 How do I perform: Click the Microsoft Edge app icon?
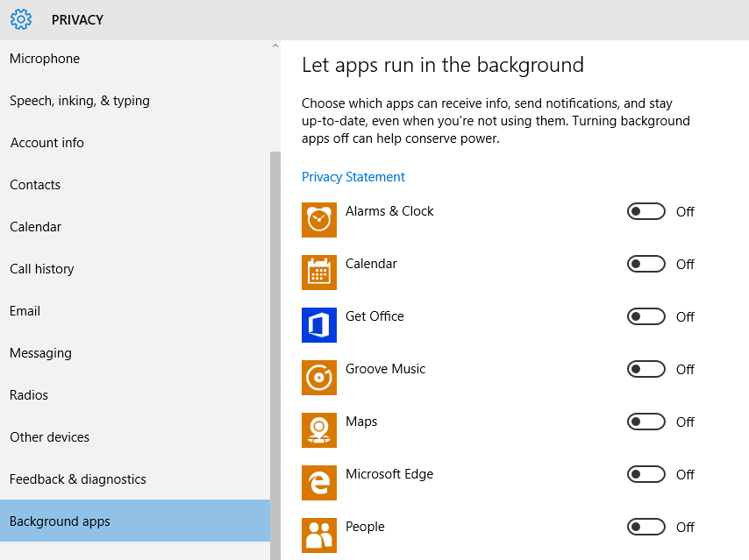pyautogui.click(x=319, y=483)
